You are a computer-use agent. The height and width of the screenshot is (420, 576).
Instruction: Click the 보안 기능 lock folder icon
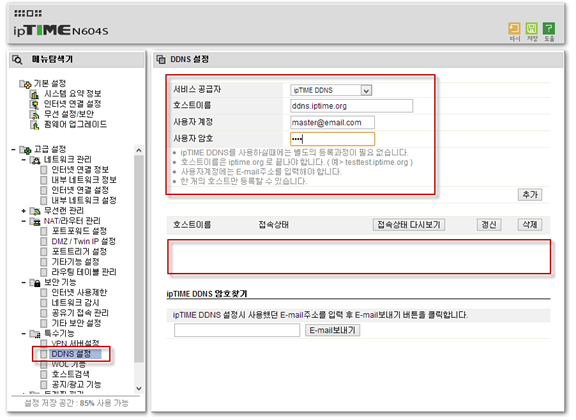click(x=35, y=283)
